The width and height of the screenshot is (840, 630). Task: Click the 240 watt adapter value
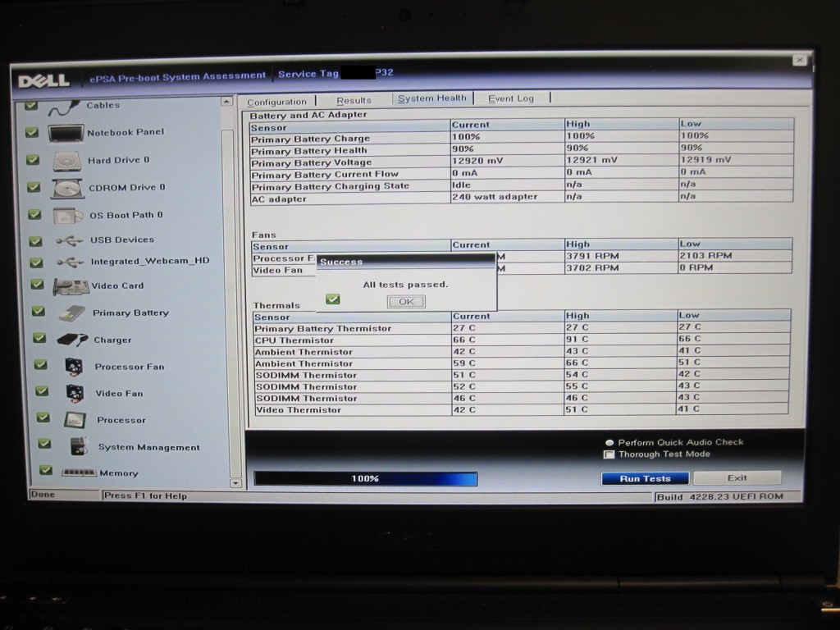pyautogui.click(x=495, y=197)
